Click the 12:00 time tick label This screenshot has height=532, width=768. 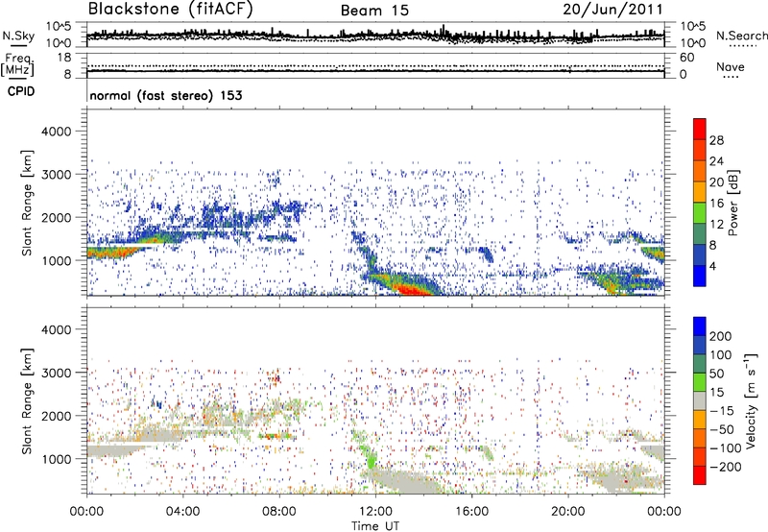point(375,512)
